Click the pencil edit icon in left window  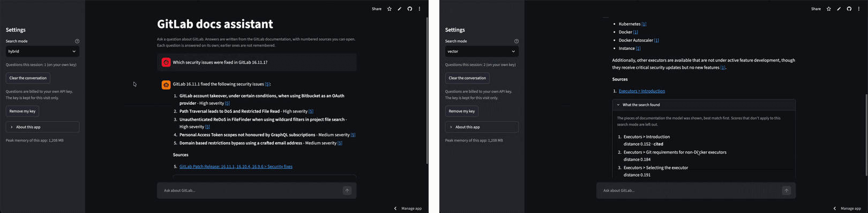(x=400, y=9)
